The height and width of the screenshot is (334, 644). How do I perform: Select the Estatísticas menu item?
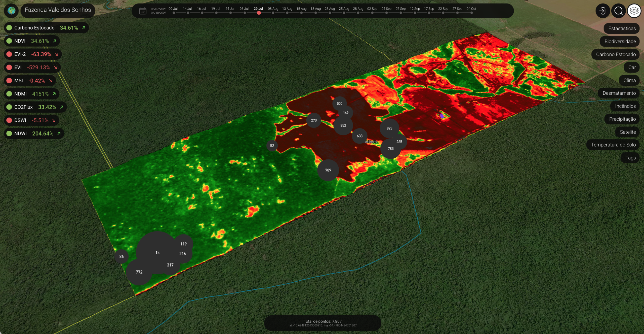click(621, 28)
